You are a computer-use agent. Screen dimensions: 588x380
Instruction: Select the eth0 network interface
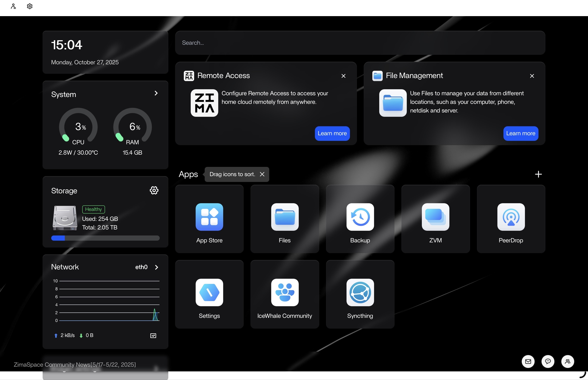click(141, 267)
